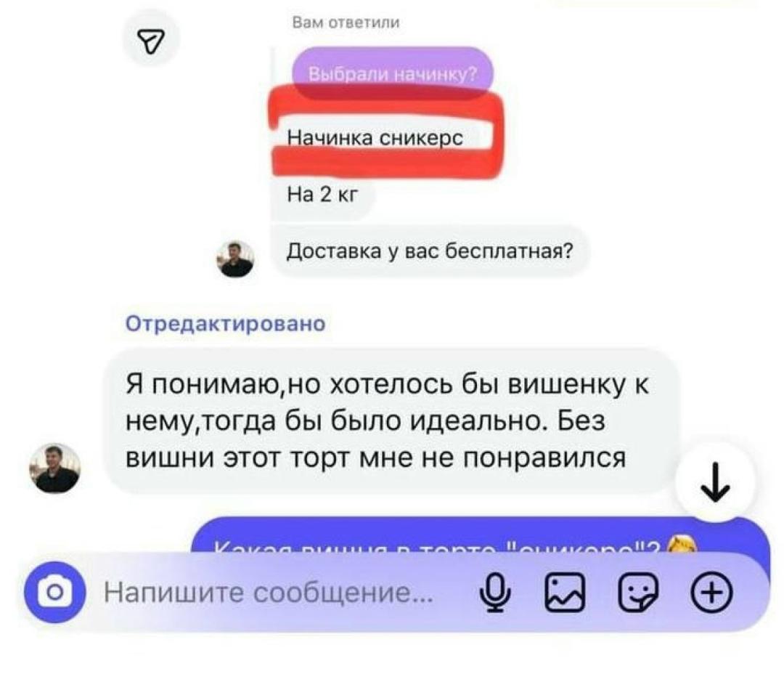Jump to latest messages with down arrow
This screenshot has height=674, width=784.
[x=715, y=482]
